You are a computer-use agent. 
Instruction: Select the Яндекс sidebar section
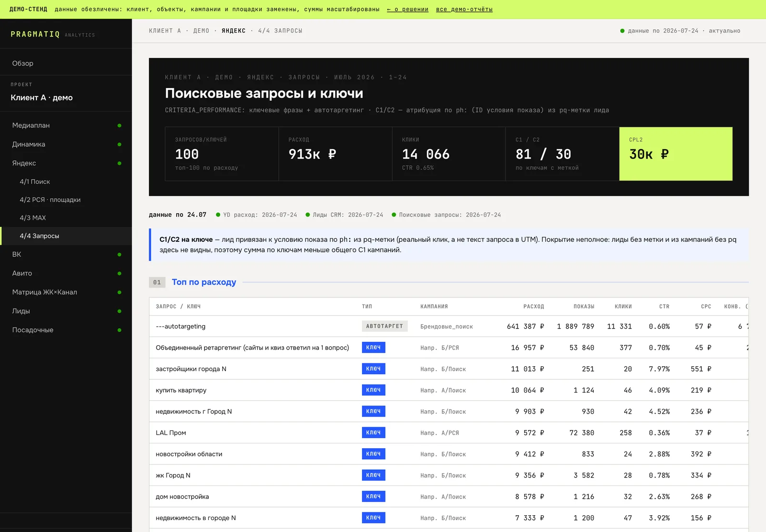point(66,163)
